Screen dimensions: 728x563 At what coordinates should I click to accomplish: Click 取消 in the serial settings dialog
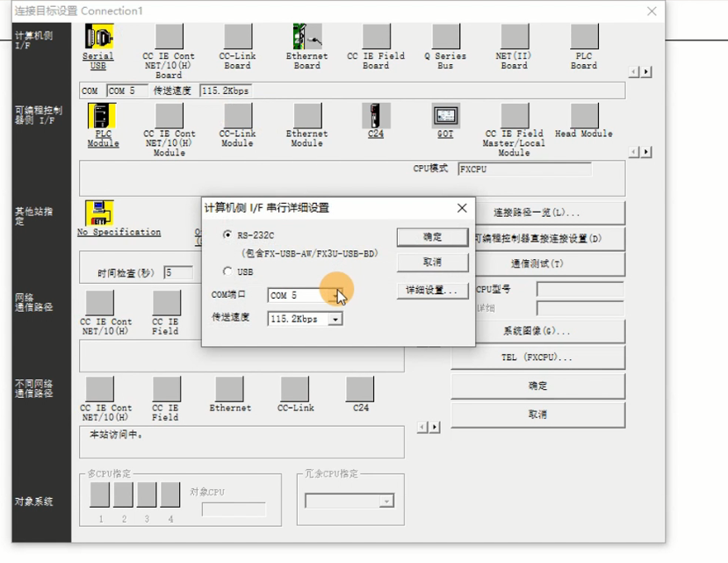(x=432, y=263)
